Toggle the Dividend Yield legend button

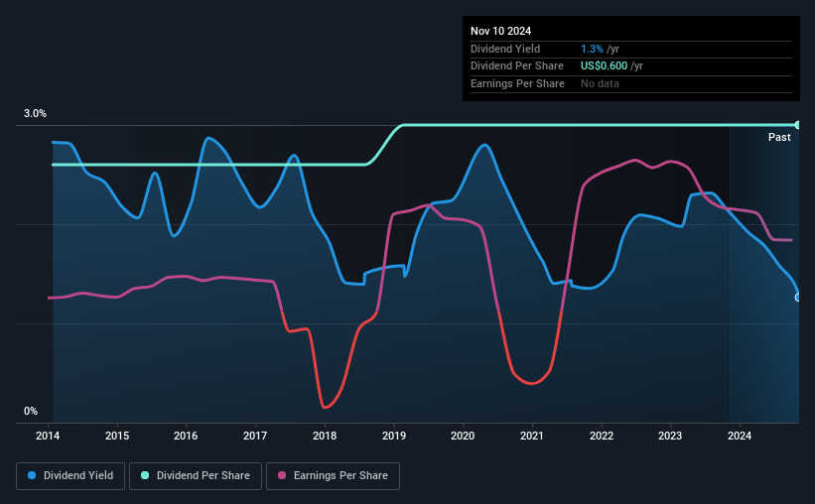[70, 476]
